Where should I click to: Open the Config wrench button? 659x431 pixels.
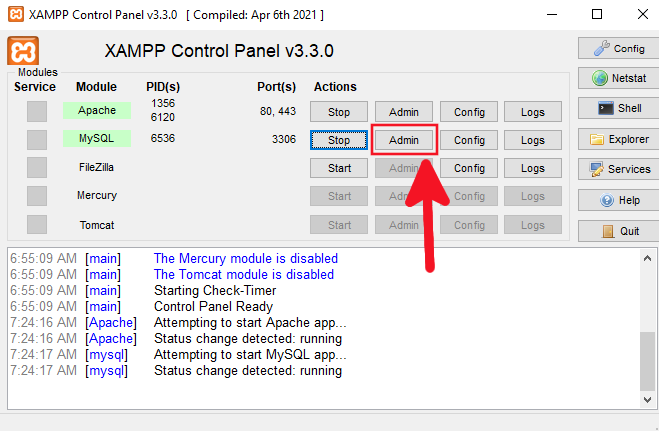tap(618, 48)
